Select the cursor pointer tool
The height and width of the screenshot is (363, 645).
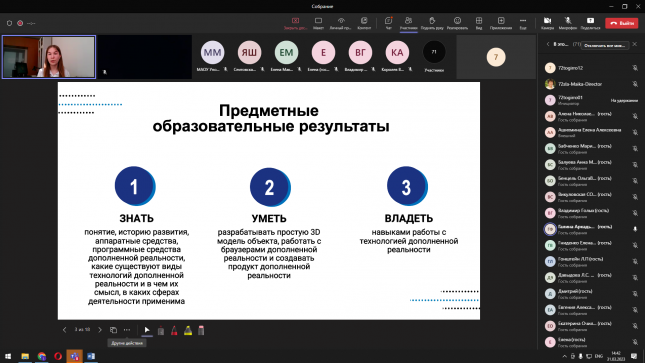pos(147,330)
